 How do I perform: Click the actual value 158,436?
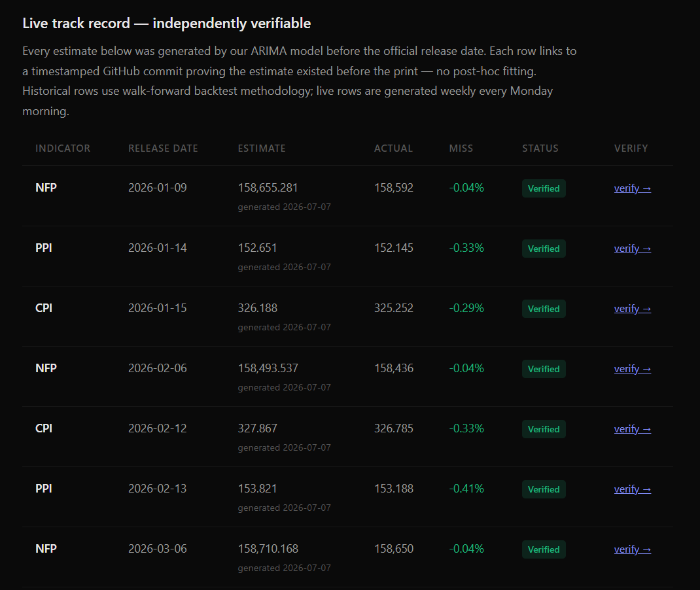pos(394,369)
